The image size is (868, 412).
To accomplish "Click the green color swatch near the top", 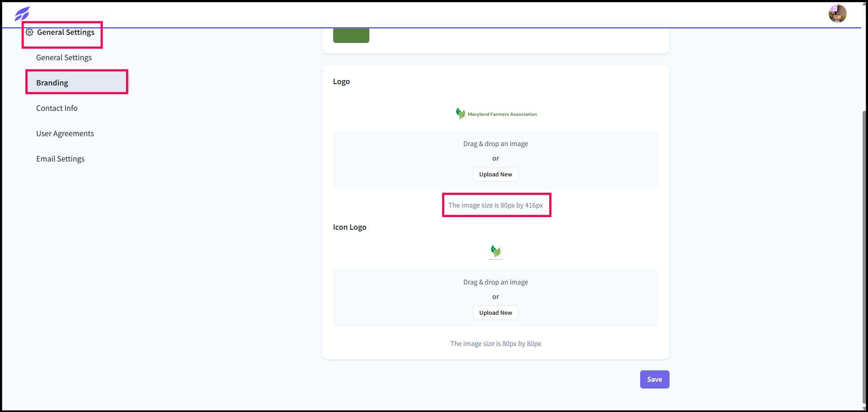I will point(351,35).
